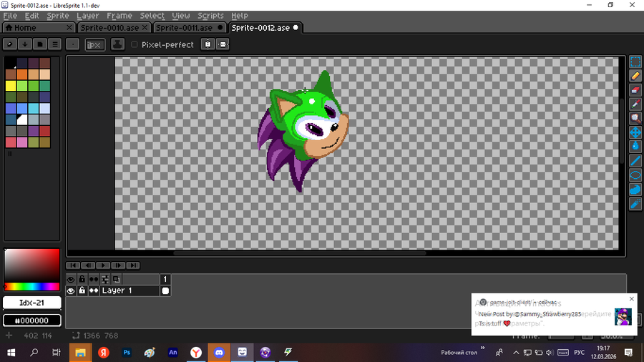Open the Select menu
This screenshot has width=644, height=362.
[152, 16]
